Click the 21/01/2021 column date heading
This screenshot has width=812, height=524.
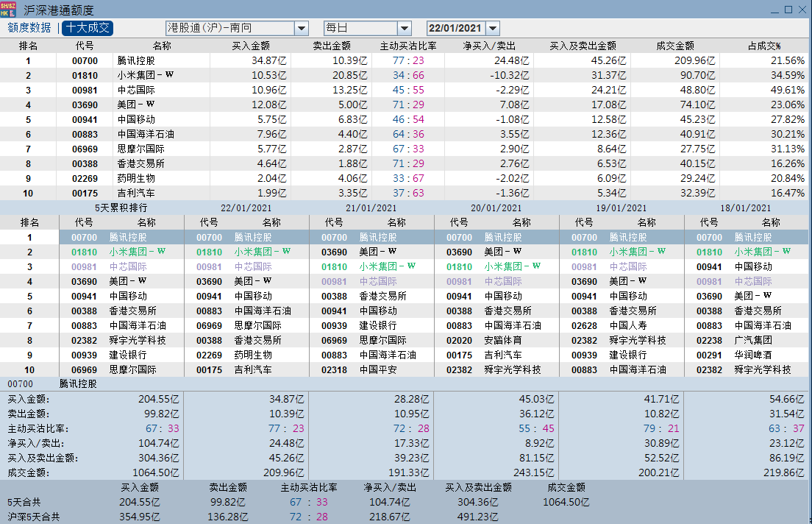[x=371, y=208]
